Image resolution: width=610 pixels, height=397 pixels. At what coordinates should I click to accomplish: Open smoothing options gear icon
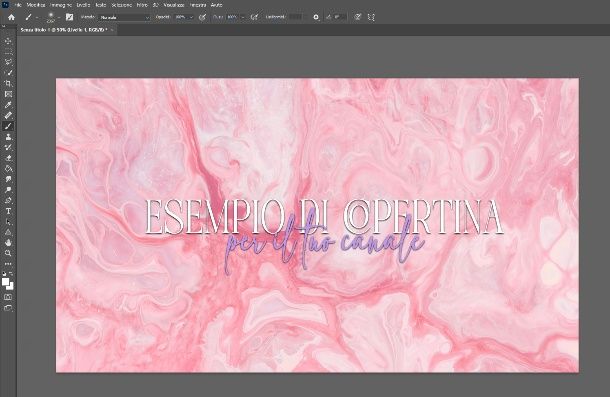tap(316, 17)
